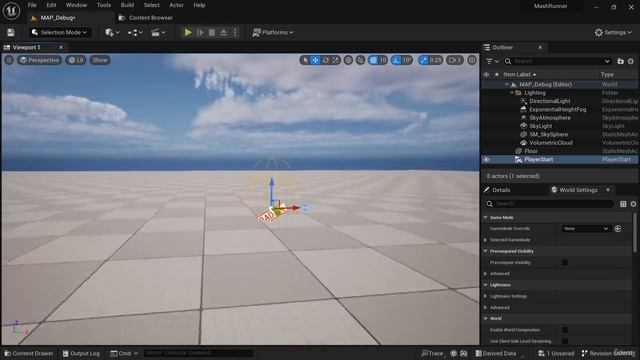The height and width of the screenshot is (360, 640).
Task: Click the Play button to start the game
Action: point(188,32)
